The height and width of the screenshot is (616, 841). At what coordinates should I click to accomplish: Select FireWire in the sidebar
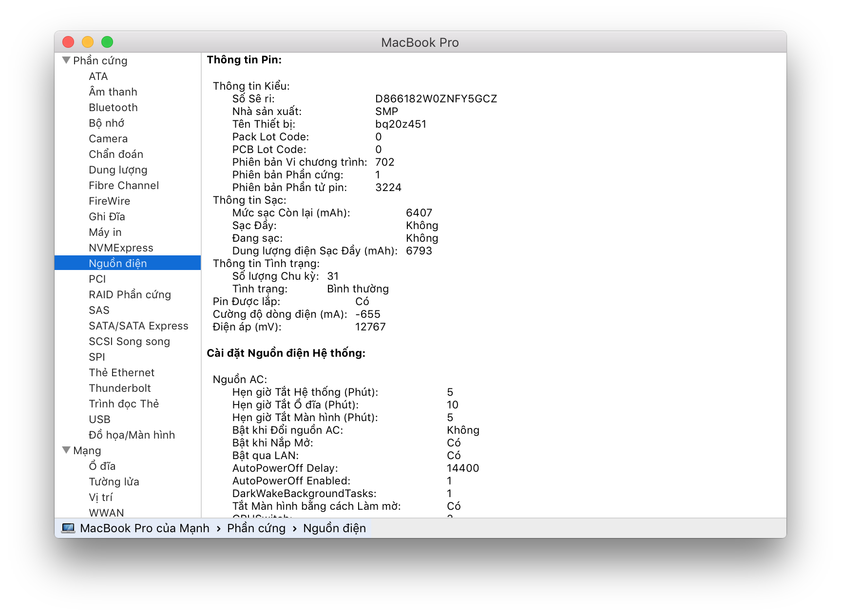(110, 201)
